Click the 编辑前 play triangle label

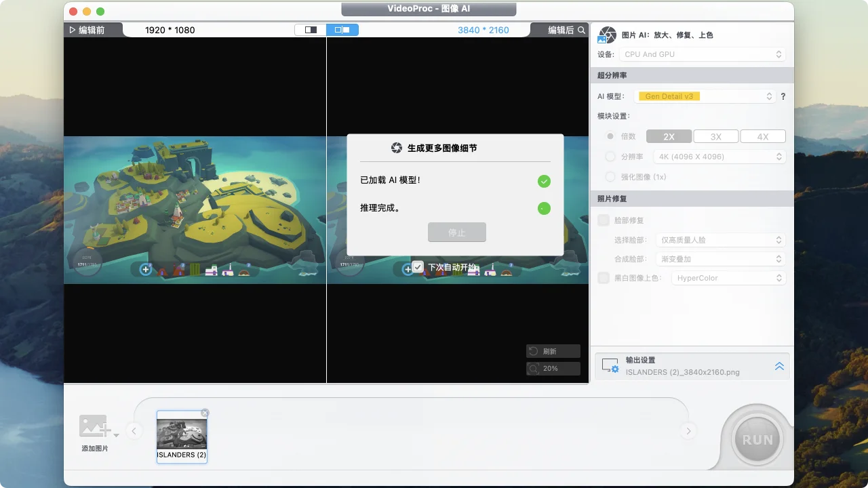click(x=87, y=30)
